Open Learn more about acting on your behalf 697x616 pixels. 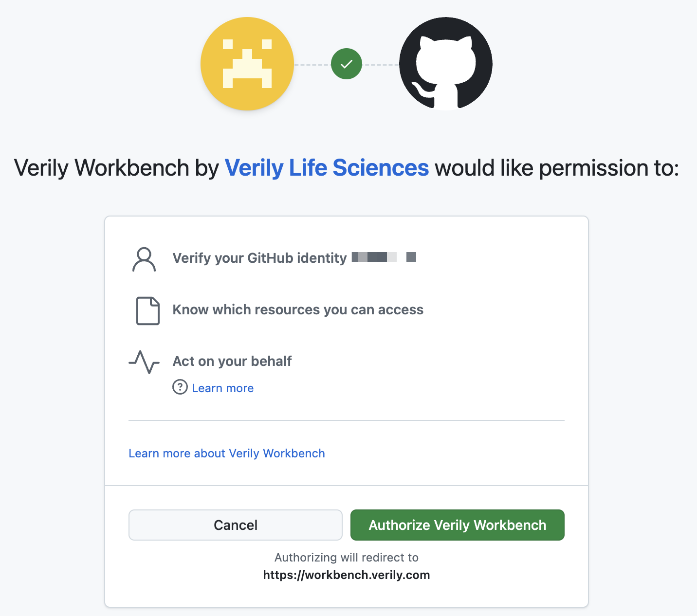click(222, 388)
